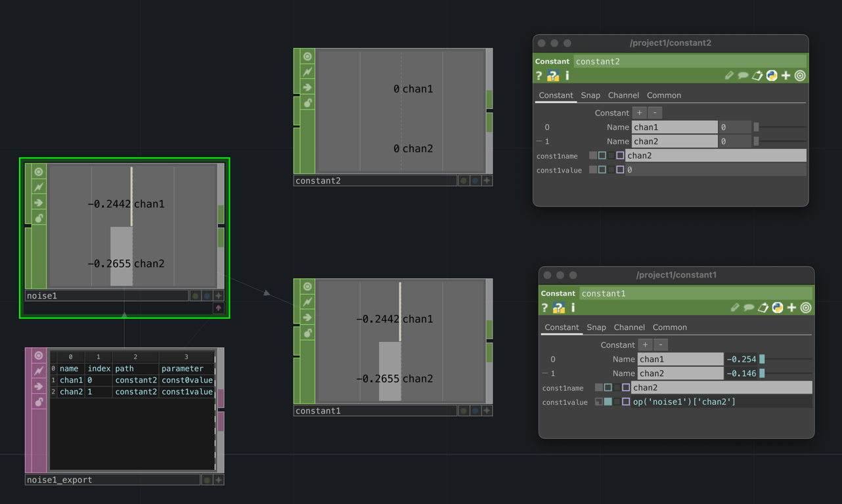
Task: Click the Python language icon in constant2 dialog
Action: point(772,76)
